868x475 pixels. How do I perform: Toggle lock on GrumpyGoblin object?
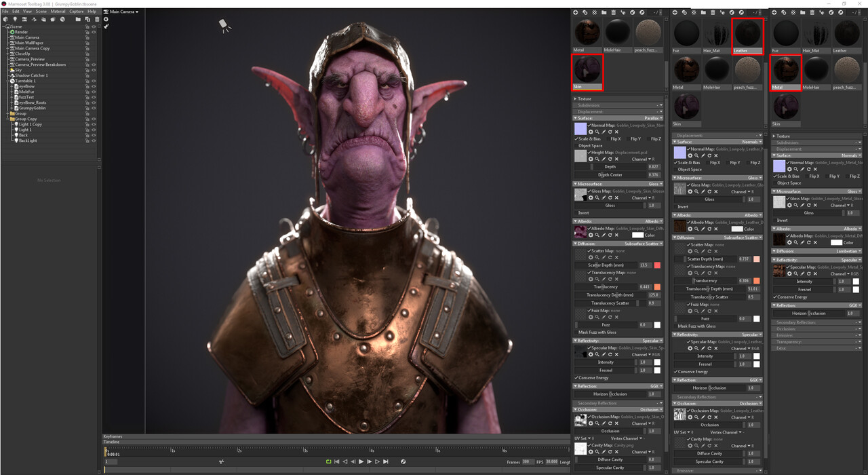87,108
